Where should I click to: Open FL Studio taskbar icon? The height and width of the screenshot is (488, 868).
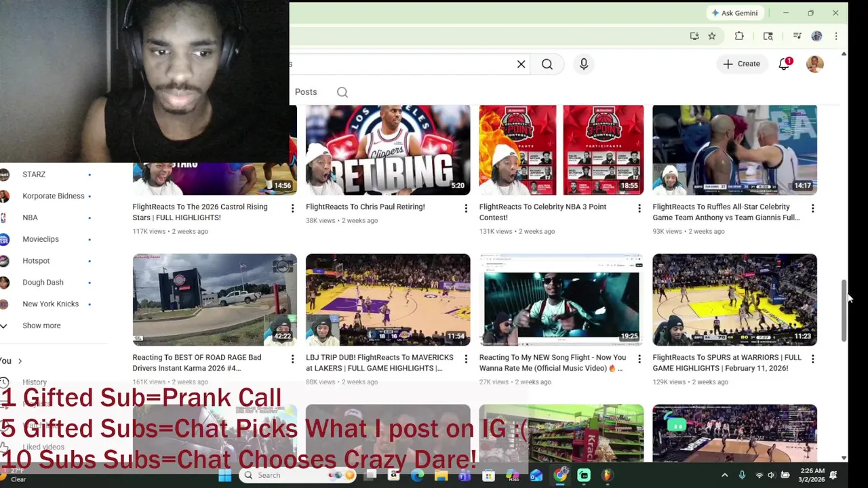[608, 475]
